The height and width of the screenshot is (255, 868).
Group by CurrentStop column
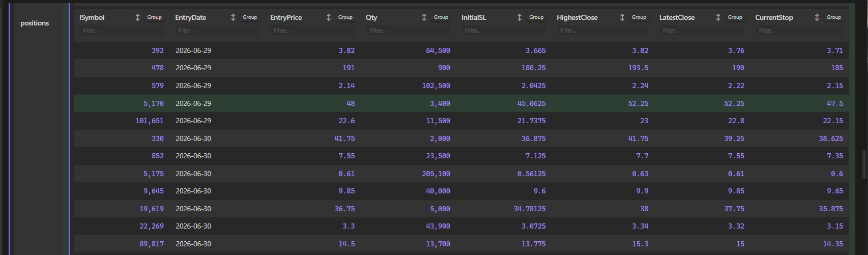(833, 17)
